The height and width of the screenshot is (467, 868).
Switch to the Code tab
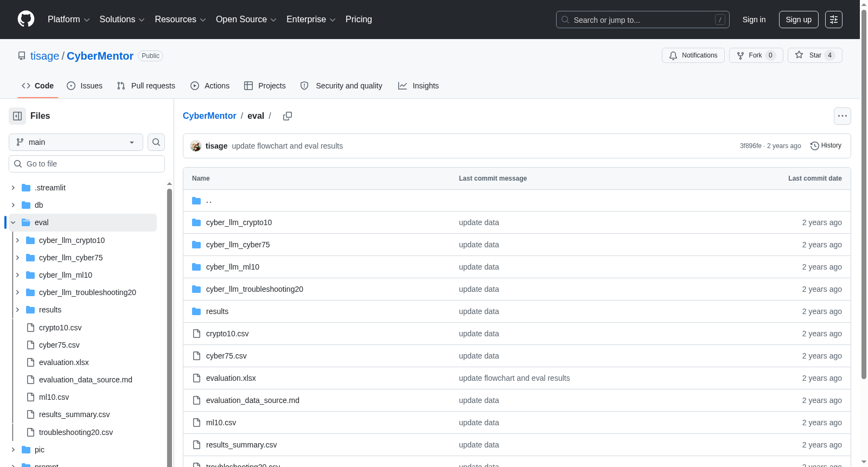coord(38,86)
